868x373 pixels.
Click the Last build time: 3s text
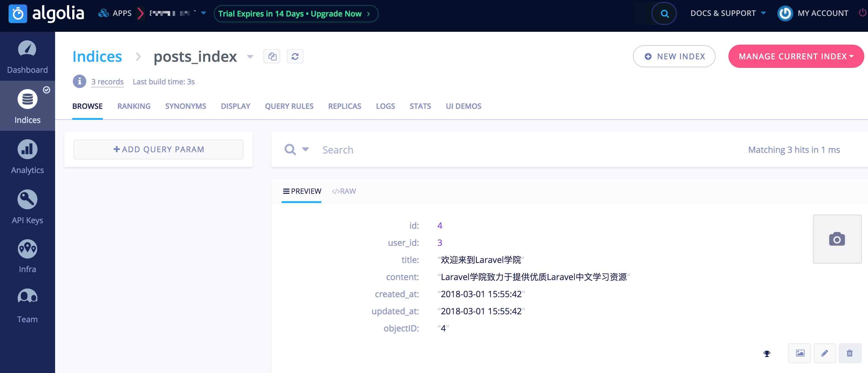pyautogui.click(x=163, y=81)
